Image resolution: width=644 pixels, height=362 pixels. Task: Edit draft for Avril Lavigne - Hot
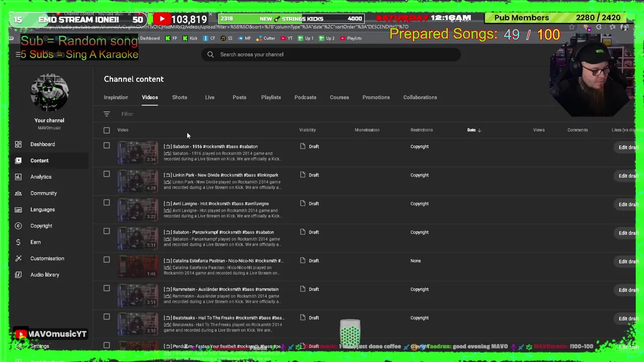tap(627, 205)
